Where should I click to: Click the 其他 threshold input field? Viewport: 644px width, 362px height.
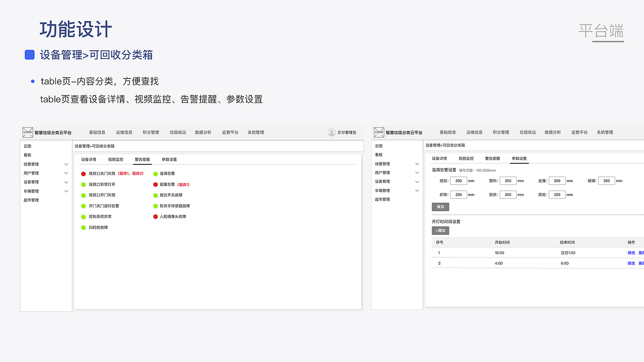557,195
